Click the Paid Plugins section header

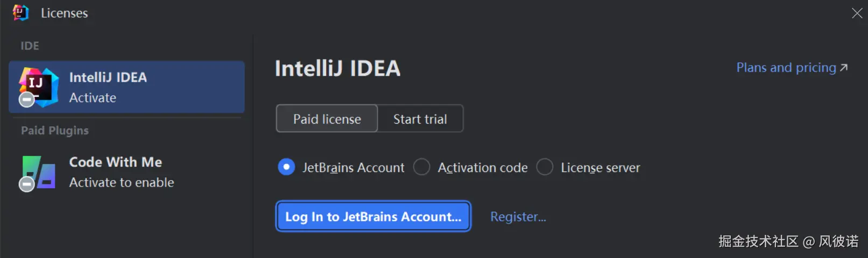coord(55,131)
